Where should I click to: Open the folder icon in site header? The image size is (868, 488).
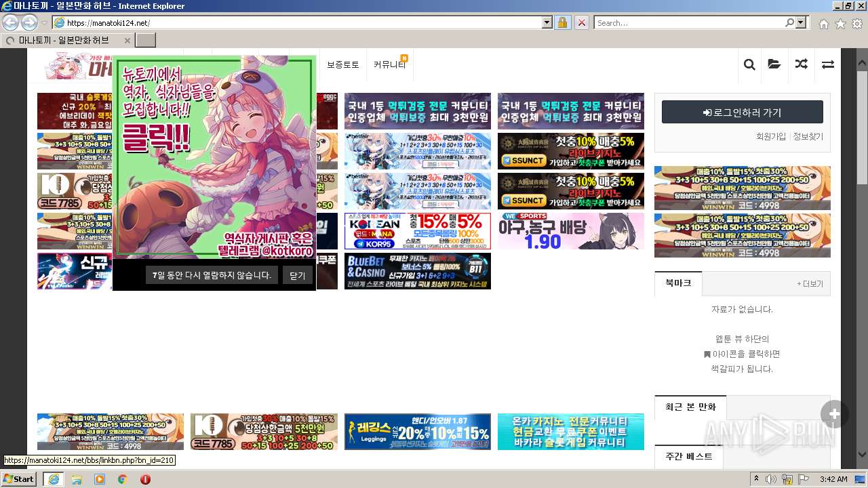click(774, 64)
